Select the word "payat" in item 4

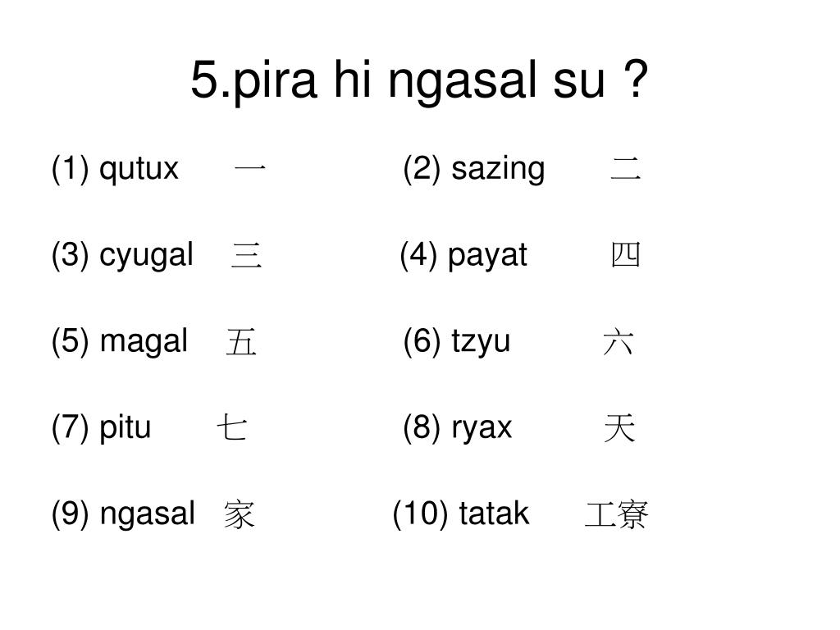click(x=487, y=257)
